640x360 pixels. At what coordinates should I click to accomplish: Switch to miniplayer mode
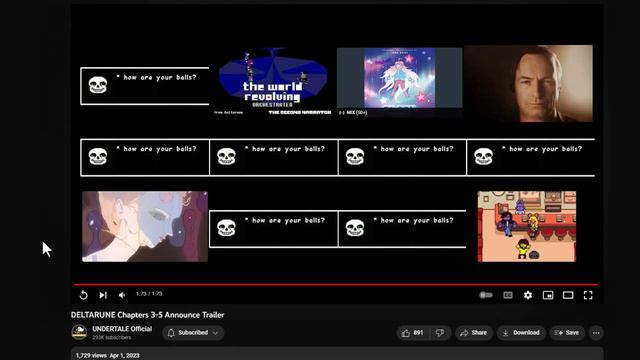[548, 295]
